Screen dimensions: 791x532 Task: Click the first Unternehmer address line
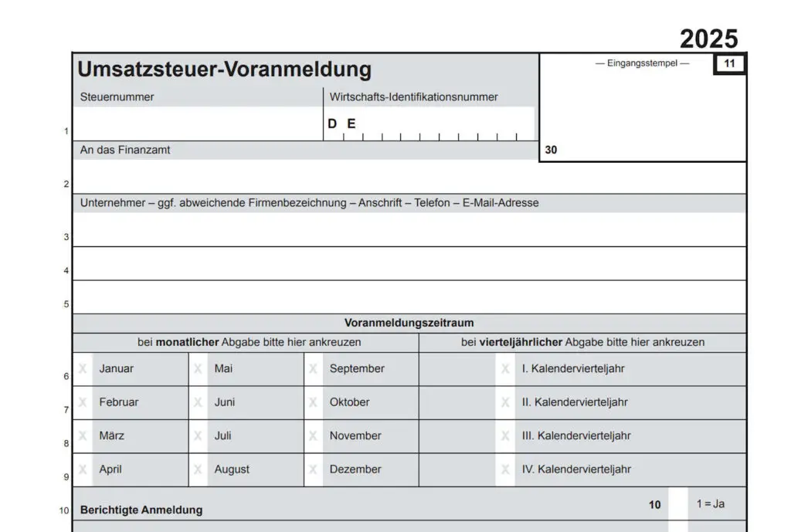[409, 229]
